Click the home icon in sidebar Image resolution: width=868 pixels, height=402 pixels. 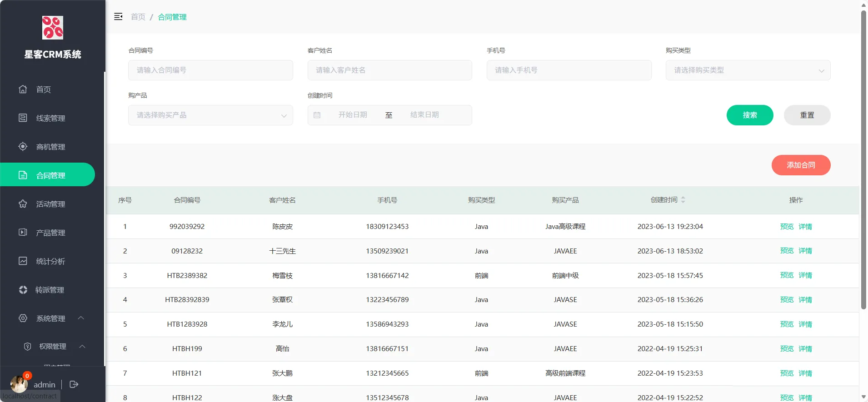[x=23, y=89]
